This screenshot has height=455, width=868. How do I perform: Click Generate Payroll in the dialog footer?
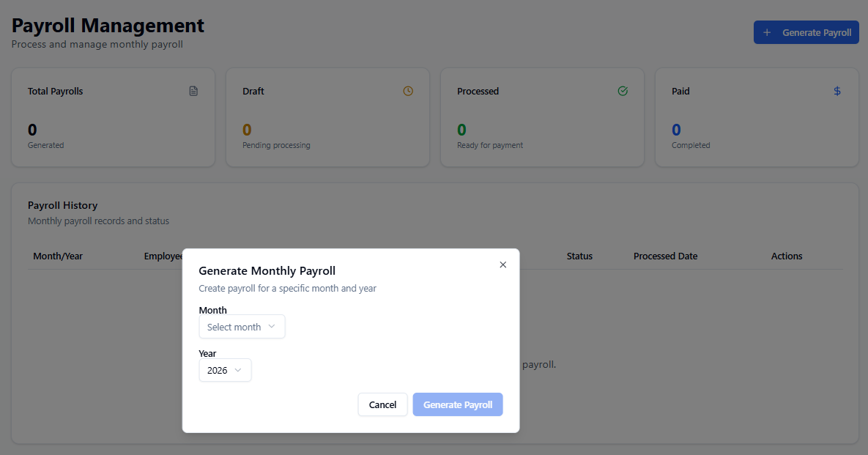click(458, 404)
